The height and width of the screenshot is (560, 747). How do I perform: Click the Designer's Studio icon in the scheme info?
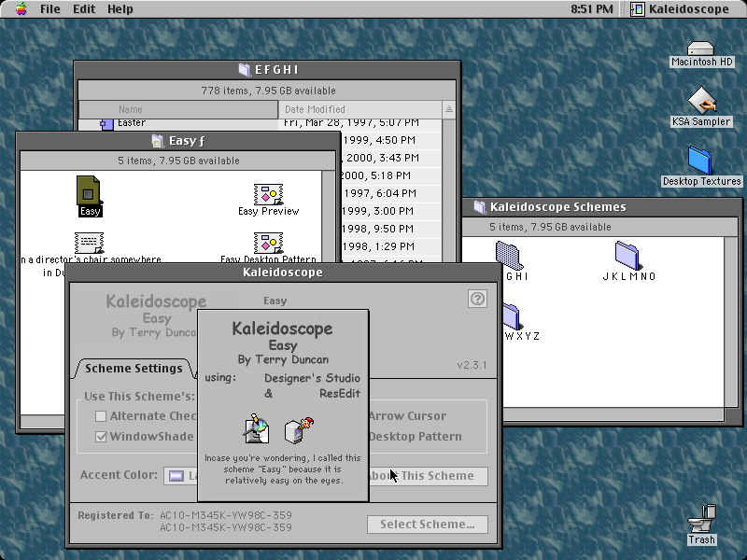click(257, 428)
